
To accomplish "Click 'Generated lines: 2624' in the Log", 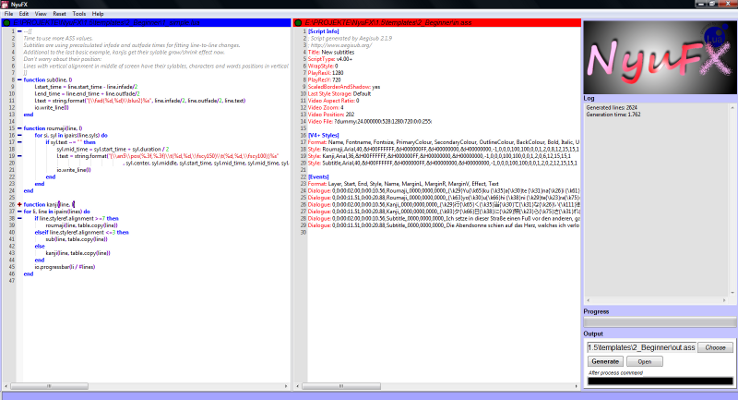I will tap(612, 107).
